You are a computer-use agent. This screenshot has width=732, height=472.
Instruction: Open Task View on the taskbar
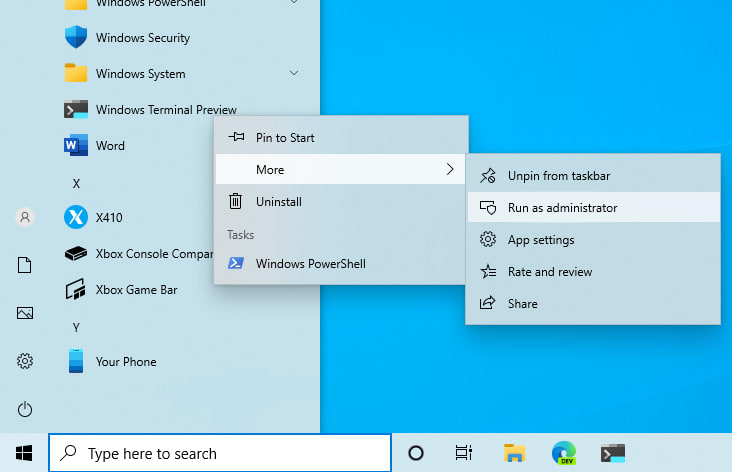(464, 453)
